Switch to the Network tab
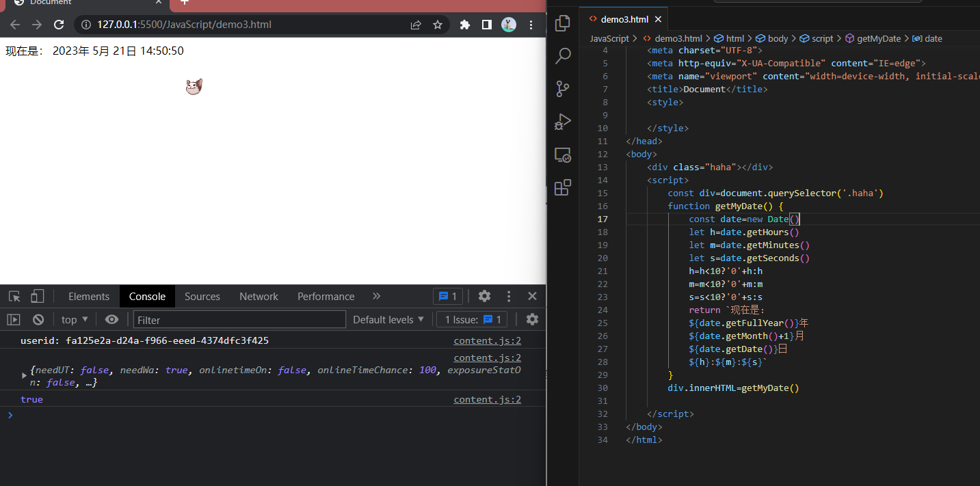Image resolution: width=980 pixels, height=486 pixels. [259, 296]
